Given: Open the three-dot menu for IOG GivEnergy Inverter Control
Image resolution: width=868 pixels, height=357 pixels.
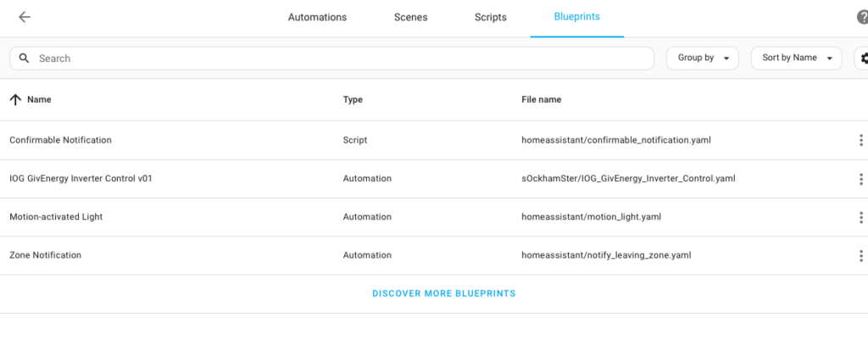Looking at the screenshot, I should pos(861,179).
